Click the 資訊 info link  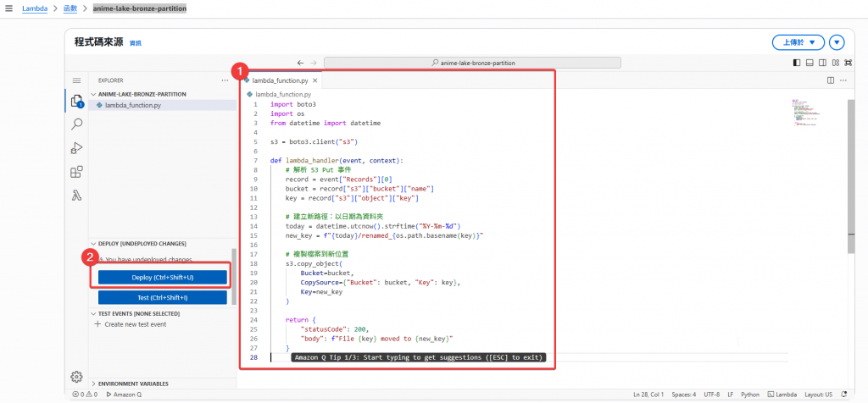point(136,42)
